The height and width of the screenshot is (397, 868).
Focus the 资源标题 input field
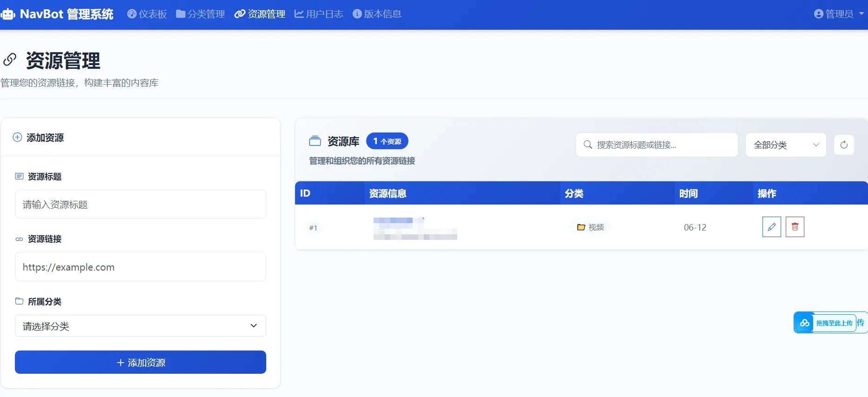(x=140, y=205)
